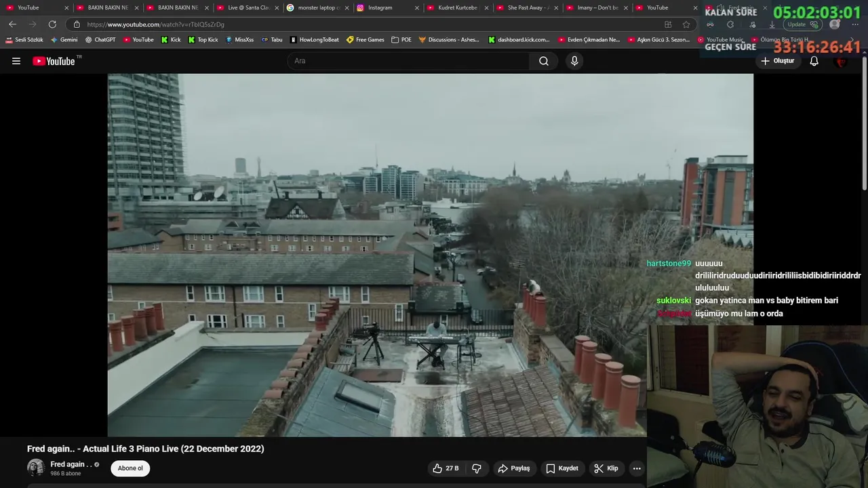Viewport: 868px width, 488px height.
Task: Start voice search with microphone icon
Action: [574, 61]
